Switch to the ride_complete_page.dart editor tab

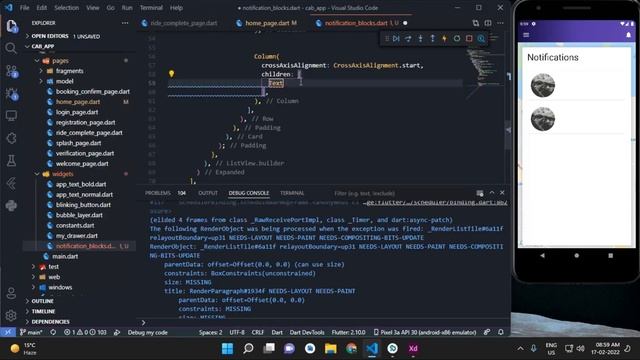click(183, 23)
